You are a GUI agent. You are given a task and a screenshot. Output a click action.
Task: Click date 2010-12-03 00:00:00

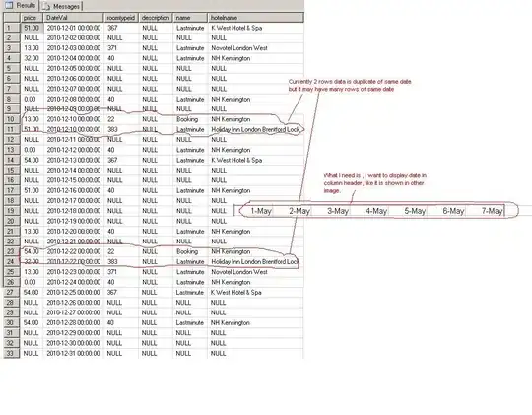coord(74,48)
